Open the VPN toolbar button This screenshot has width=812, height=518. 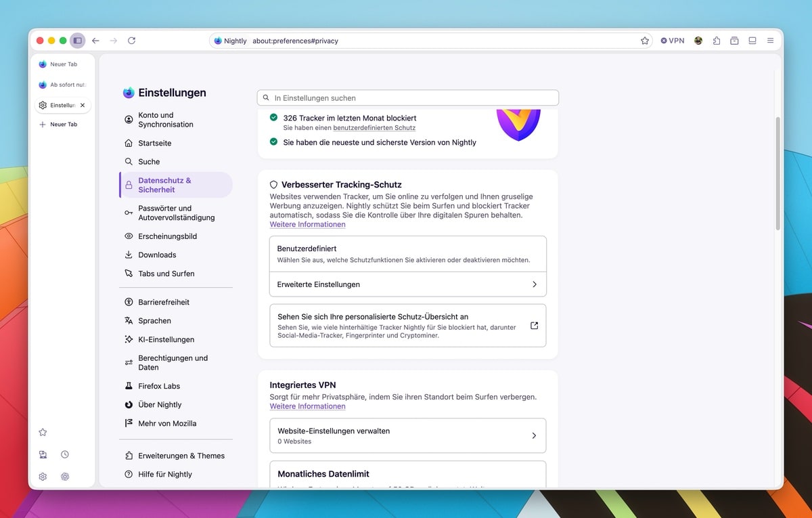[x=673, y=41]
